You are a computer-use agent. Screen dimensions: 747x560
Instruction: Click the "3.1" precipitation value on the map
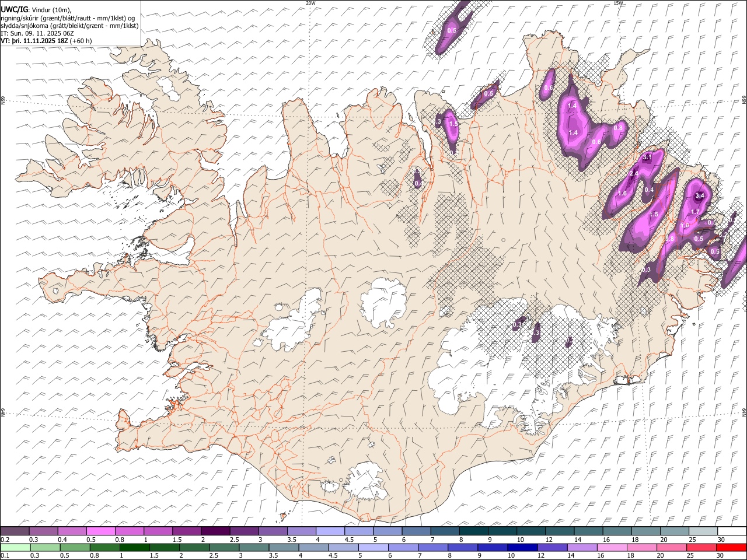647,157
